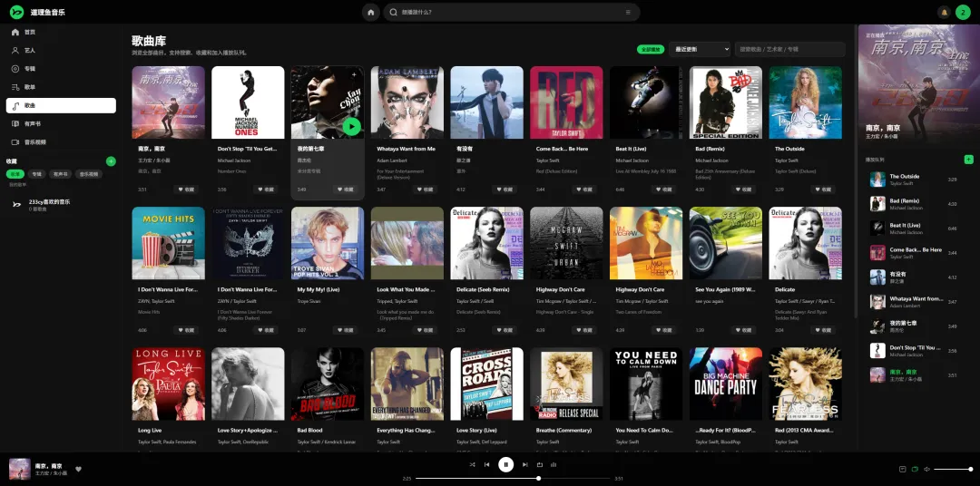Adjust the volume slider
Screen dimensions: 980x486
953,469
